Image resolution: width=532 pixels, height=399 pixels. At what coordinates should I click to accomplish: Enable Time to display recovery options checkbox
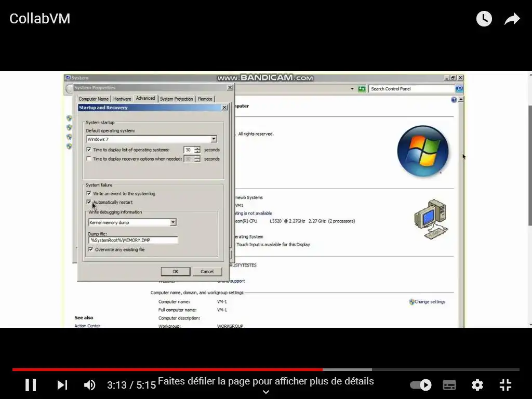pos(89,159)
